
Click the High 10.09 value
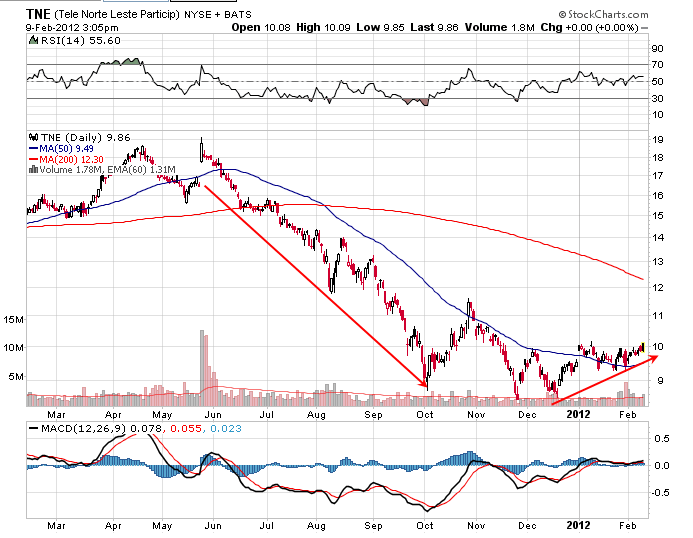[x=323, y=27]
